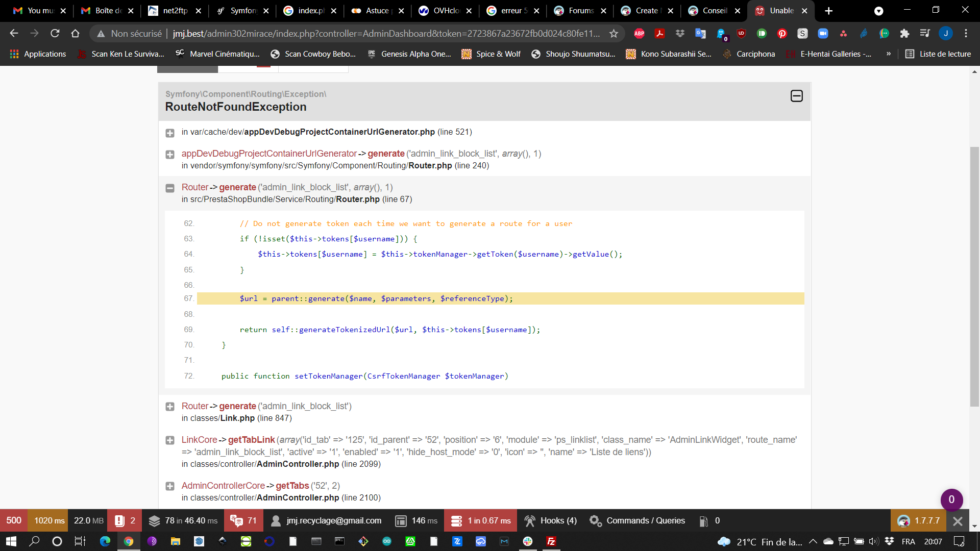Open the taskbar search
Image resolution: width=980 pixels, height=551 pixels.
coord(34,541)
